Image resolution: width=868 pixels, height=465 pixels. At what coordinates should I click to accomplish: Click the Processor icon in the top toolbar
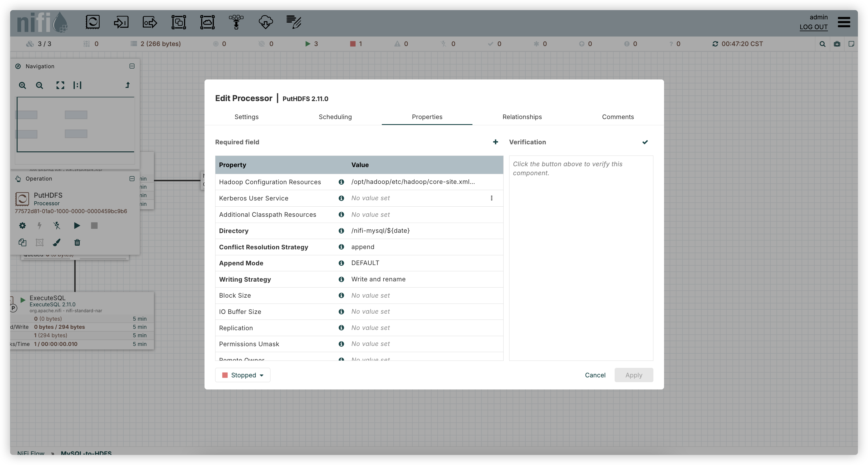click(x=92, y=22)
